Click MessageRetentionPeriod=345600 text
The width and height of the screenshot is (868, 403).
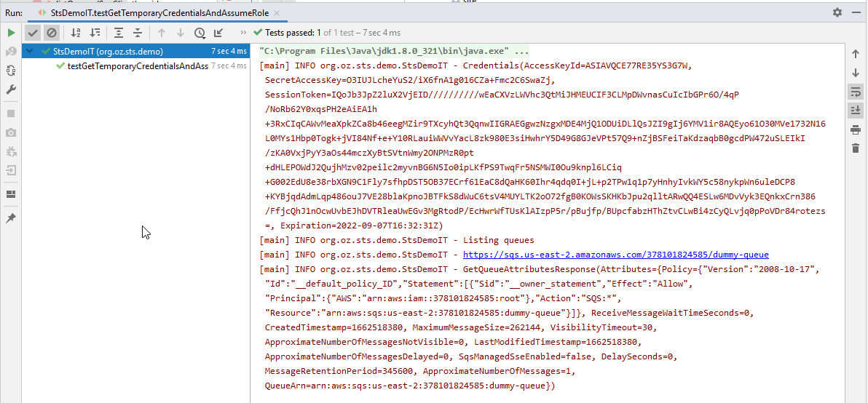point(341,371)
